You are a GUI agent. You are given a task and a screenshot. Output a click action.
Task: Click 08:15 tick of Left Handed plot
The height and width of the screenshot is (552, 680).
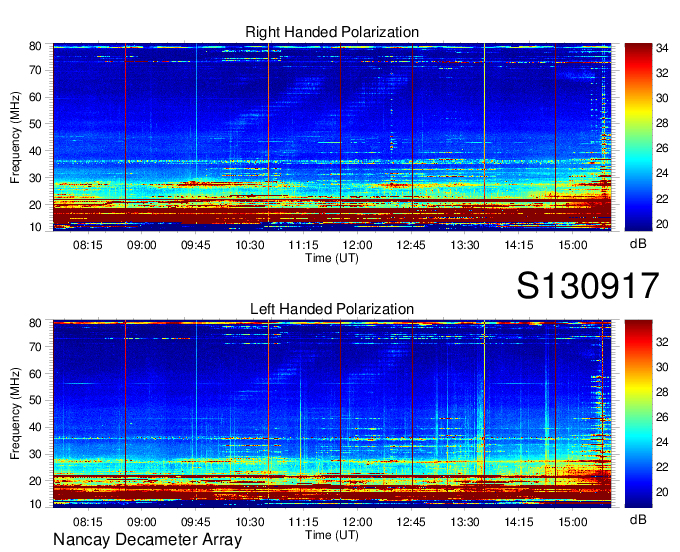click(88, 522)
